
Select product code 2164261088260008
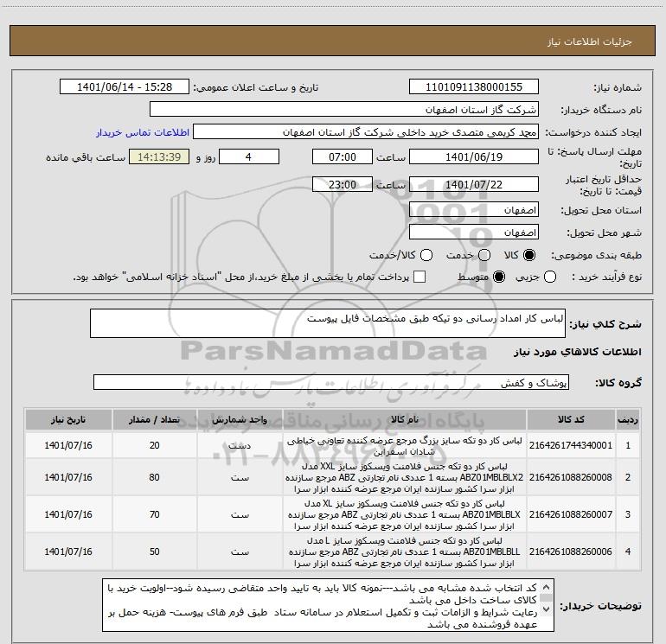coord(571,477)
